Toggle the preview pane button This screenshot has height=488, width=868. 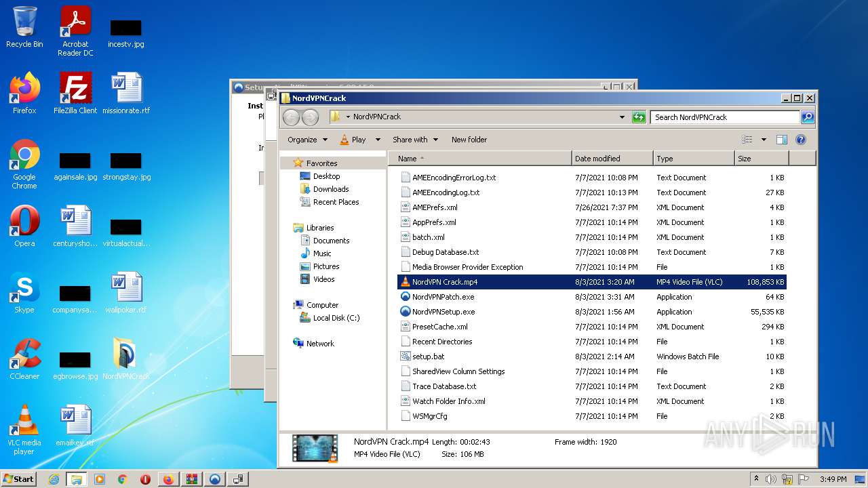pos(781,140)
